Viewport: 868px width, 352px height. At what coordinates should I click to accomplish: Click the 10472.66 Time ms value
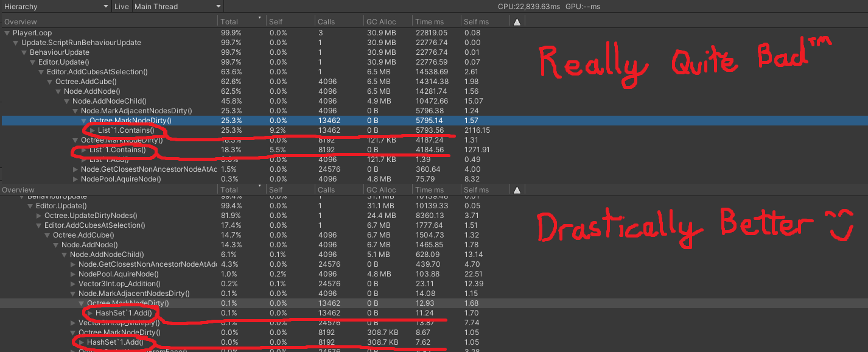[x=432, y=101]
